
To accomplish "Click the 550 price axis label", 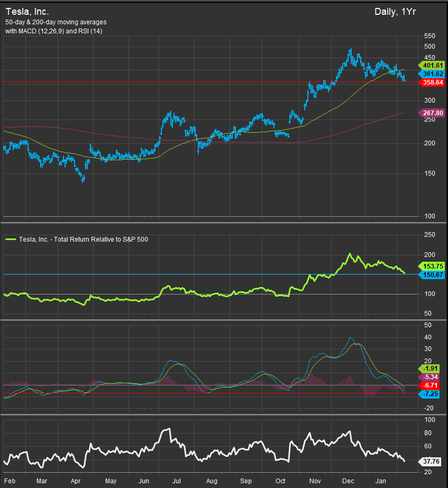I will click(429, 36).
